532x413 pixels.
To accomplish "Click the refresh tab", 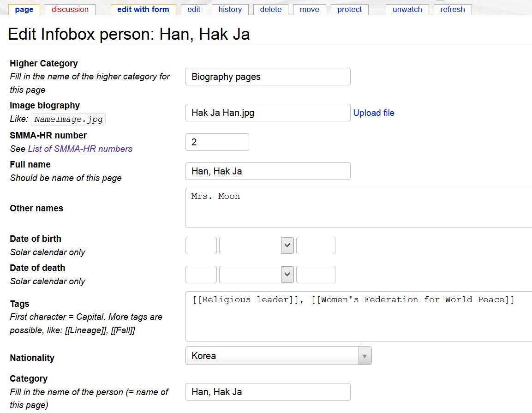I will (x=452, y=9).
